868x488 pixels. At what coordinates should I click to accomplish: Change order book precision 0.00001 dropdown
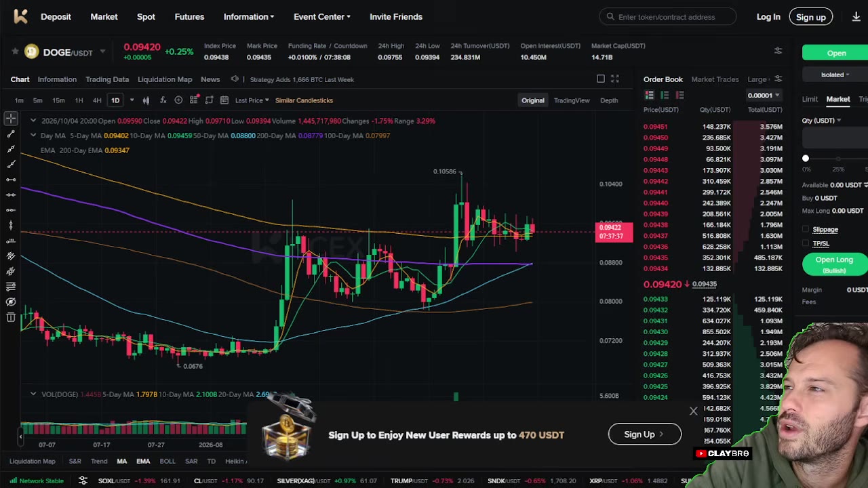pyautogui.click(x=764, y=96)
